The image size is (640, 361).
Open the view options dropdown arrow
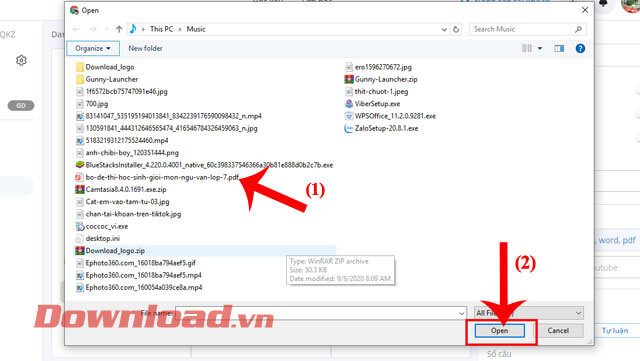(540, 49)
